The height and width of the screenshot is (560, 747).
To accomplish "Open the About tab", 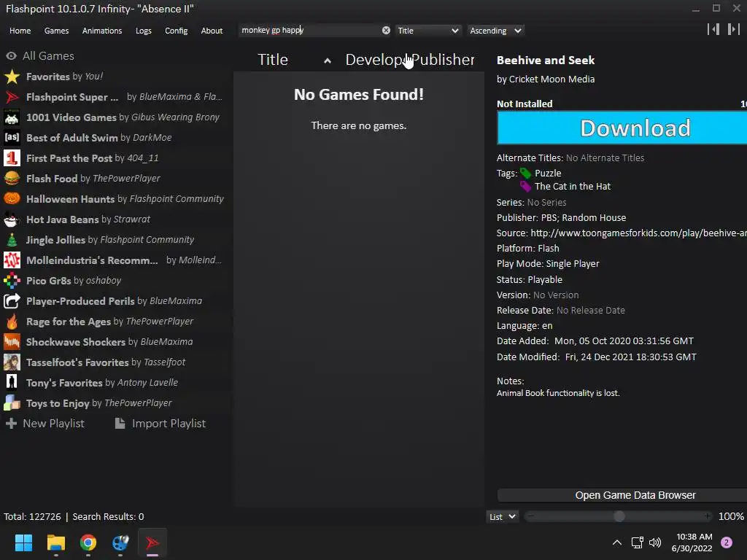I will tap(212, 31).
